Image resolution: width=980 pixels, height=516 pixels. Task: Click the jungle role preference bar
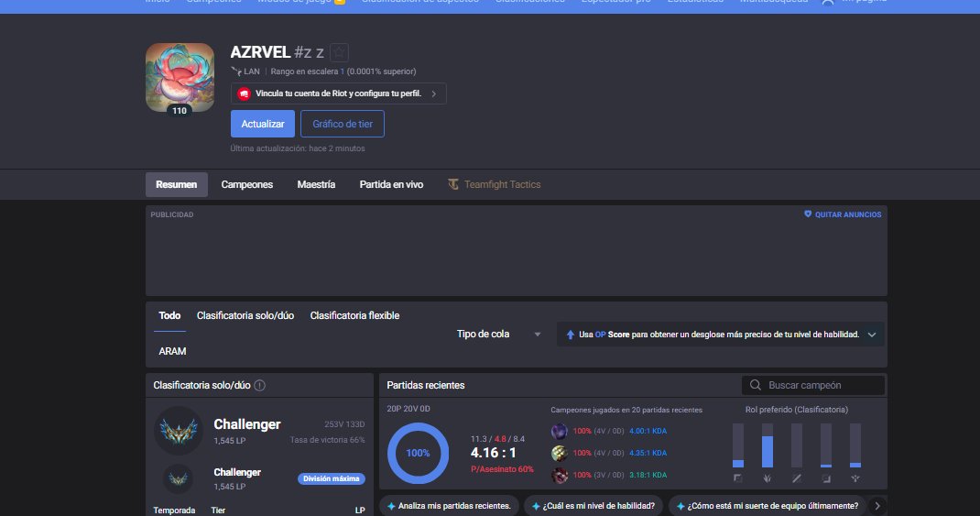[767, 445]
